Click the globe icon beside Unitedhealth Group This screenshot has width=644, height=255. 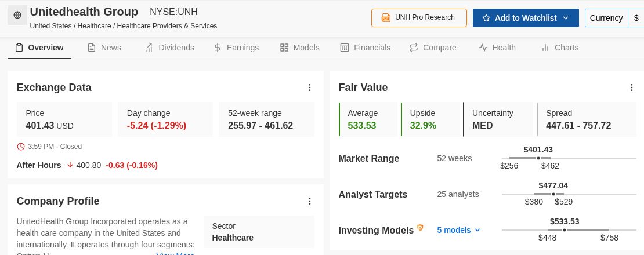(x=17, y=15)
